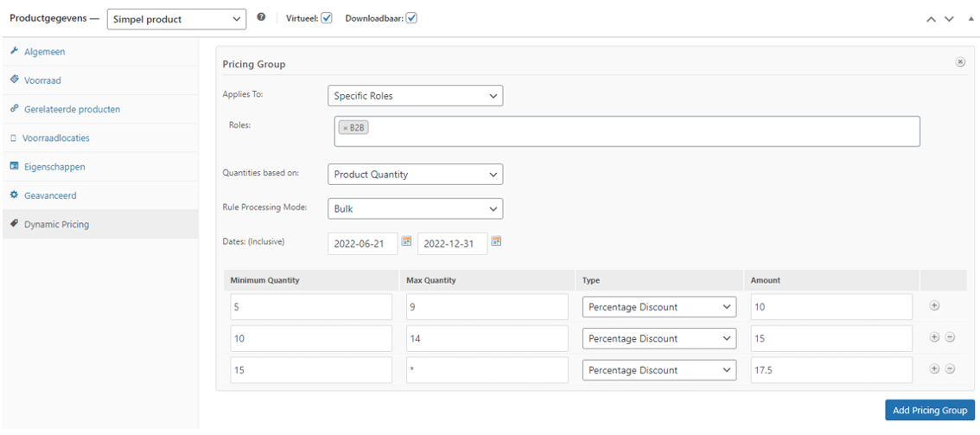Open the Simpel product type dropdown
The height and width of the screenshot is (435, 980).
click(175, 19)
